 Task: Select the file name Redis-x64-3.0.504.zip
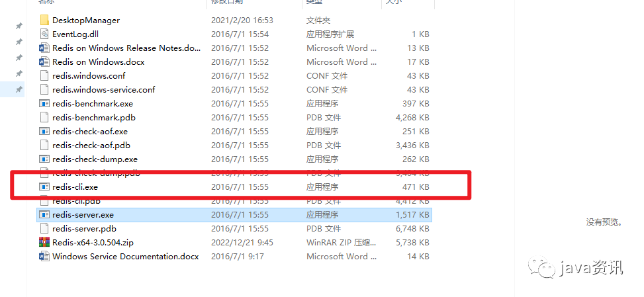click(x=93, y=243)
